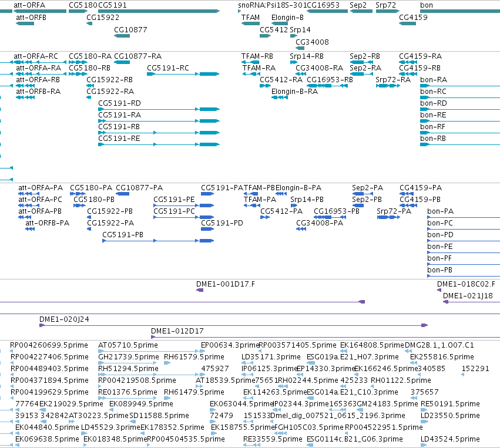Select the CG5180 gene label
500x448 pixels.
click(x=83, y=5)
